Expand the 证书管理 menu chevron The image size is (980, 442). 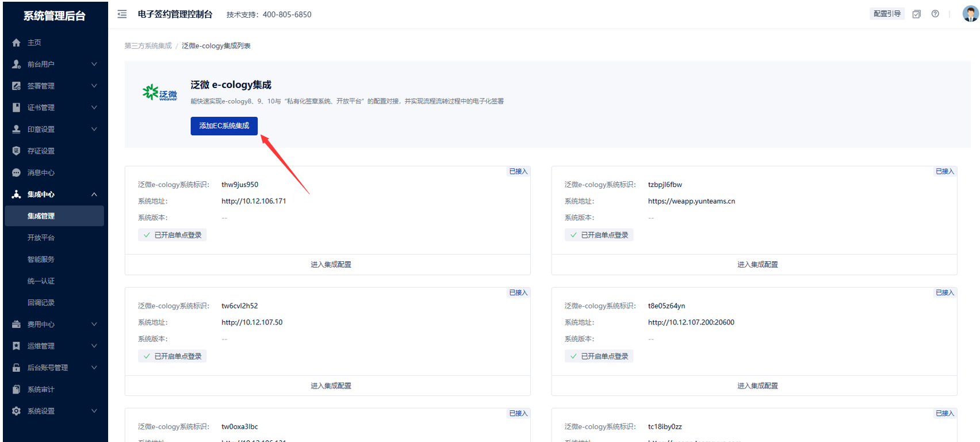[x=94, y=108]
